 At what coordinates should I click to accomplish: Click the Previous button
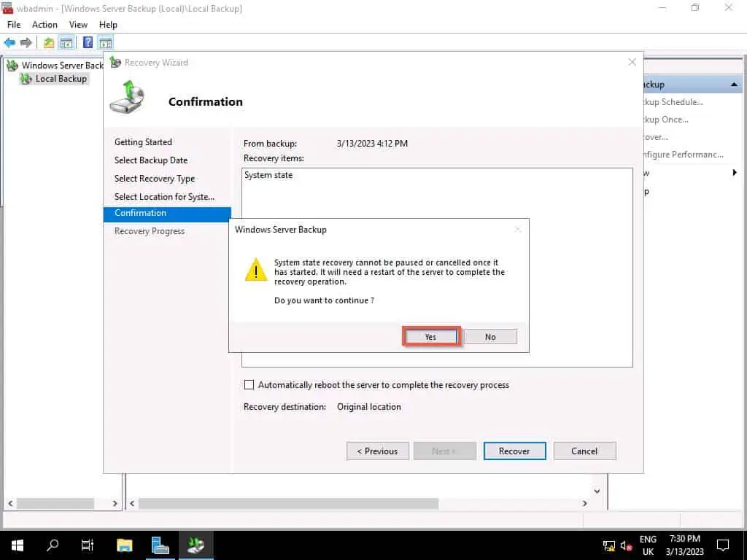tap(377, 451)
